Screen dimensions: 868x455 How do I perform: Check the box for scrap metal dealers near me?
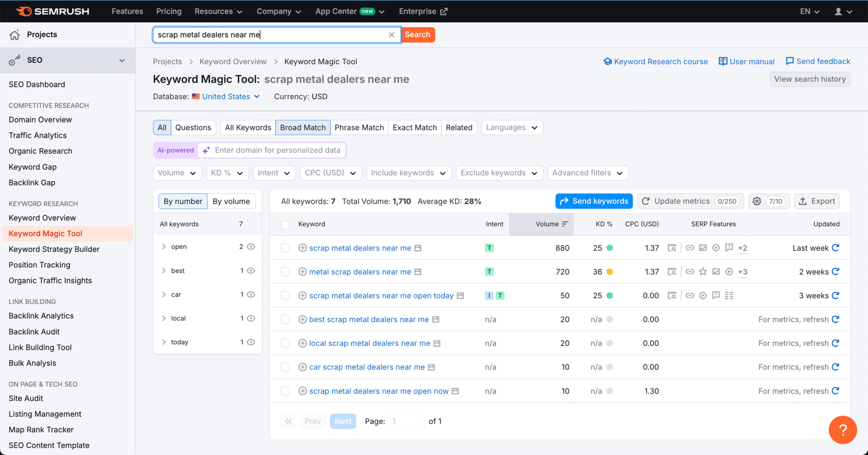tap(285, 248)
